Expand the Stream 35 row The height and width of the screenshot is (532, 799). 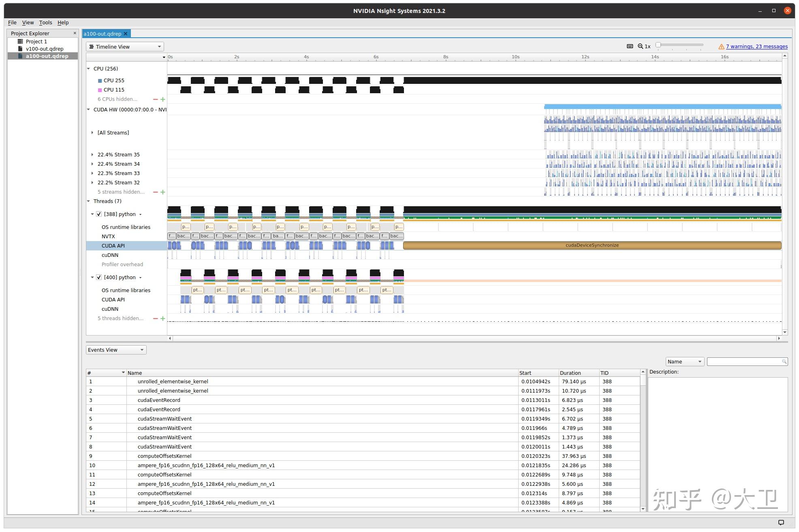point(92,155)
